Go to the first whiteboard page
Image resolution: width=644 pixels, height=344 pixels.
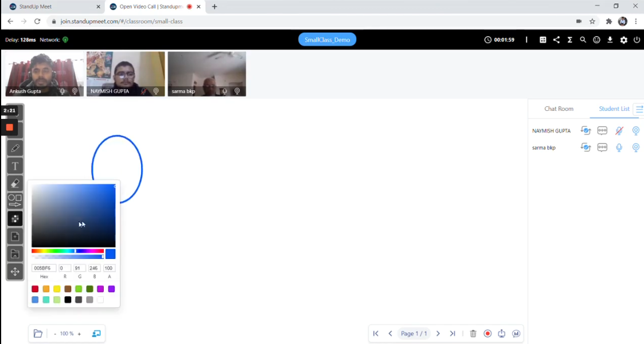pos(376,334)
